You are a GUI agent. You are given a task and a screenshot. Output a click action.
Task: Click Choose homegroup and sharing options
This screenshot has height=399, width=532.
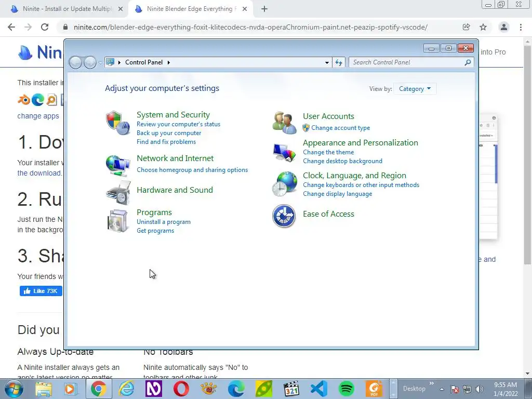(192, 170)
